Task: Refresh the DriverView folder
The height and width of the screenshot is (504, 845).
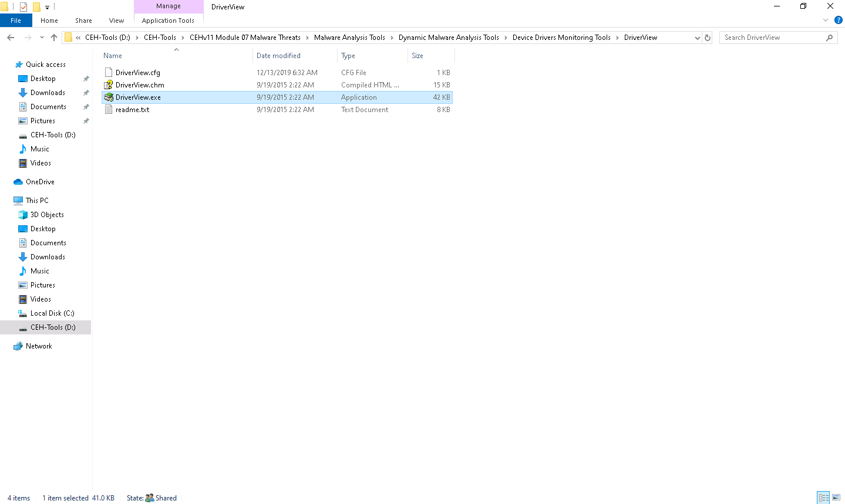Action: [x=708, y=38]
